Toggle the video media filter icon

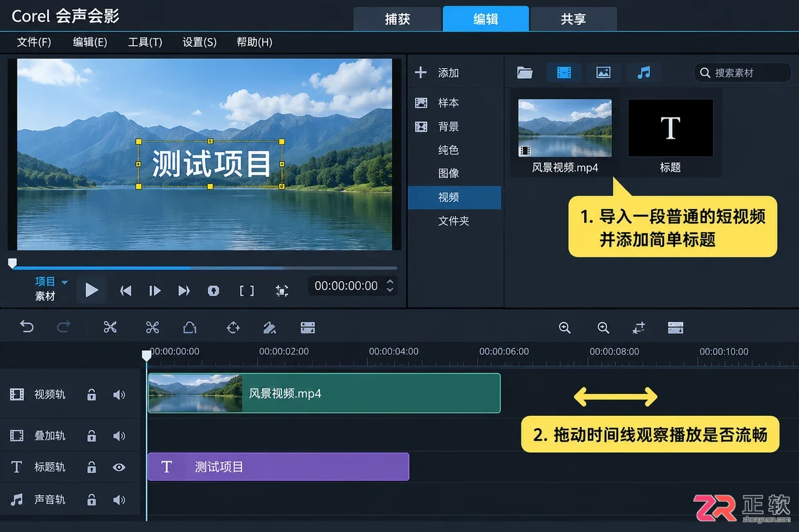564,73
